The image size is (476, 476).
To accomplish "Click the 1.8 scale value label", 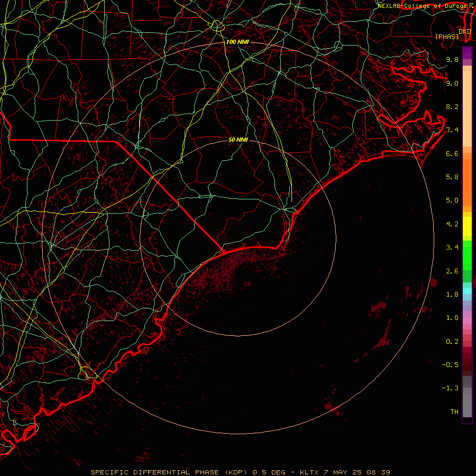I will point(452,295).
